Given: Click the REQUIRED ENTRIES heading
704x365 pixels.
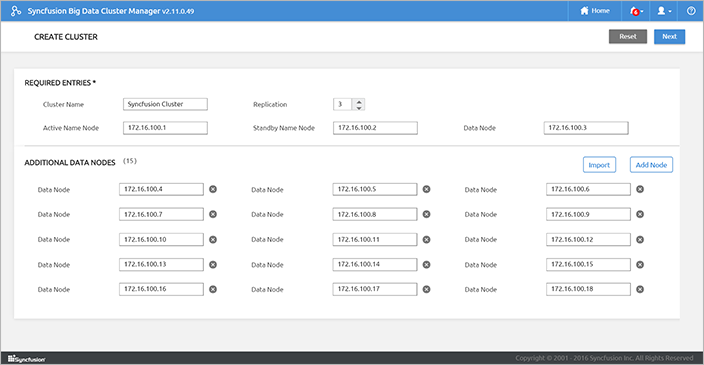Looking at the screenshot, I should [60, 83].
